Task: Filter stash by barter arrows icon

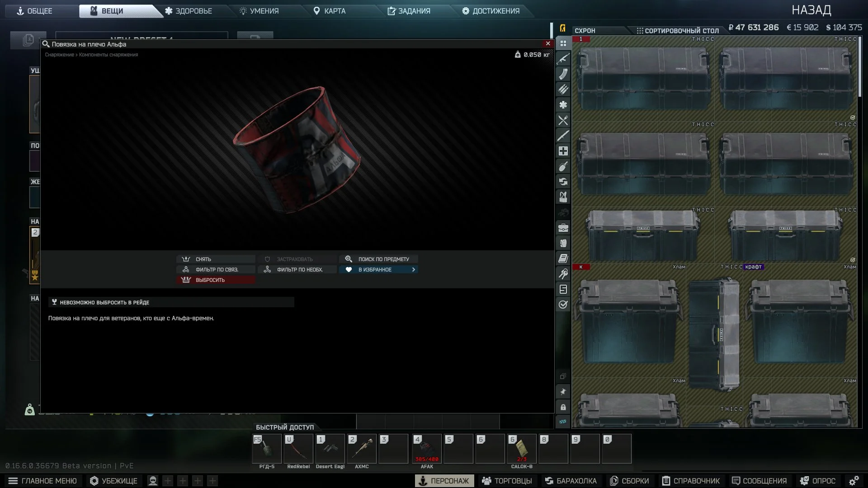Action: 563,182
